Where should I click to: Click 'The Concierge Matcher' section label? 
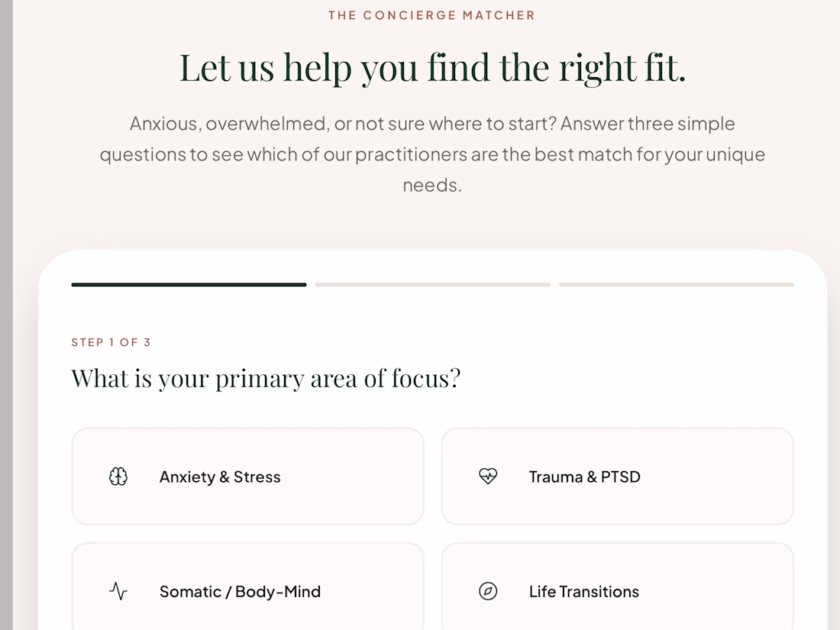[x=431, y=15]
